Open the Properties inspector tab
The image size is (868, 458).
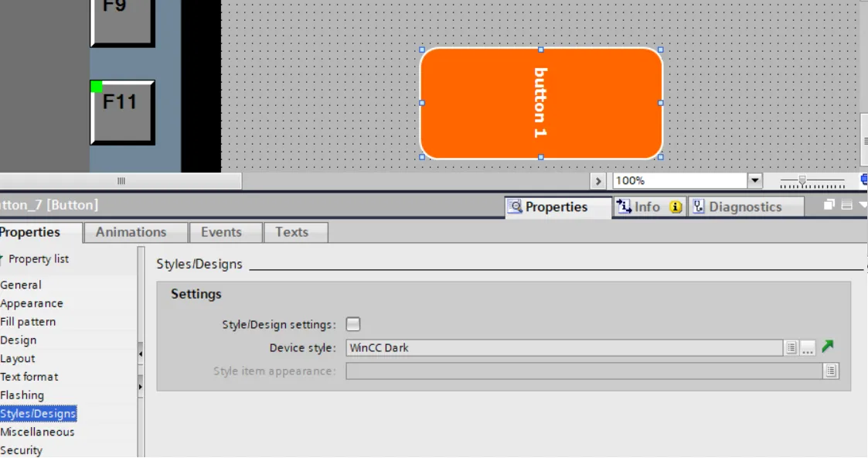pos(558,207)
